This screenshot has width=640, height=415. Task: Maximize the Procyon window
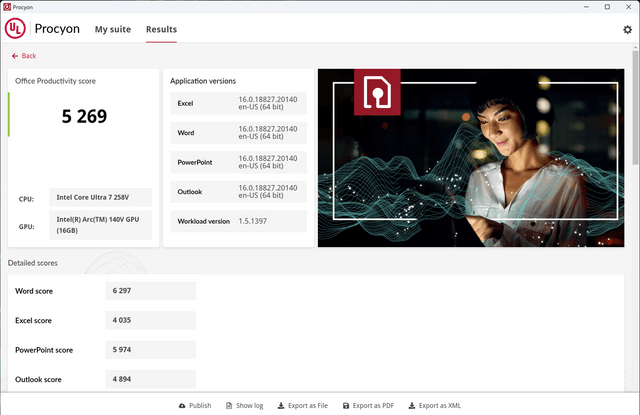(x=607, y=7)
